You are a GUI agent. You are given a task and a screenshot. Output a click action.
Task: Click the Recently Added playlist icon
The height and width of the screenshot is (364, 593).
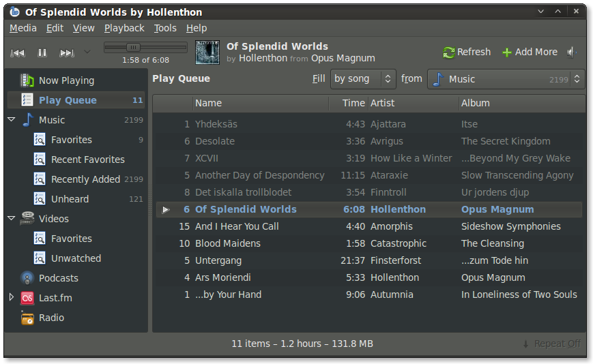pyautogui.click(x=40, y=179)
